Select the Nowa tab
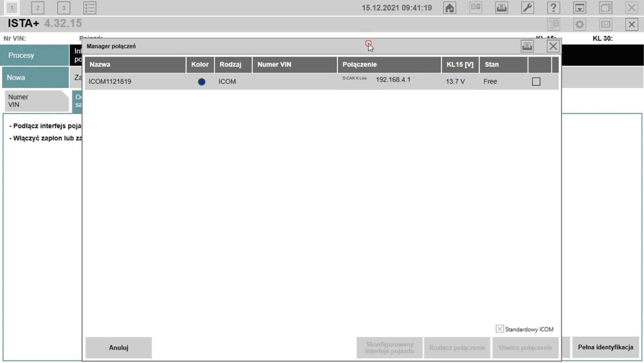The width and height of the screenshot is (644, 363). [x=35, y=78]
